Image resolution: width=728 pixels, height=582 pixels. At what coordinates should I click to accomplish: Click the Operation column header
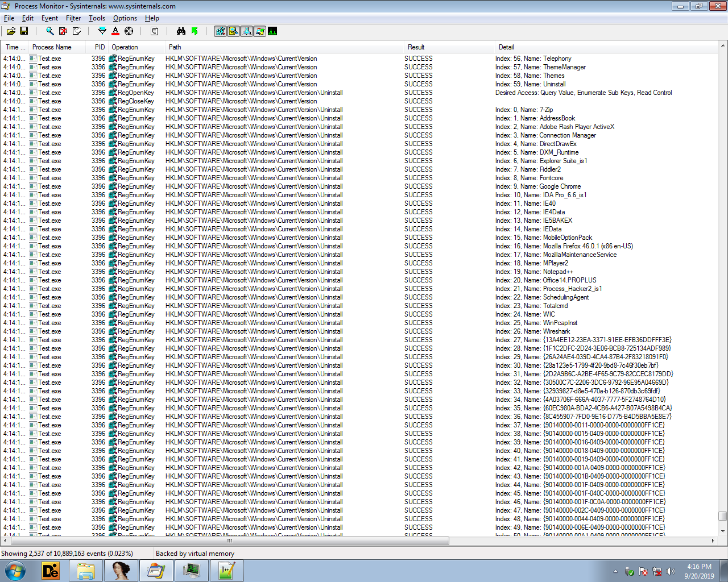136,47
